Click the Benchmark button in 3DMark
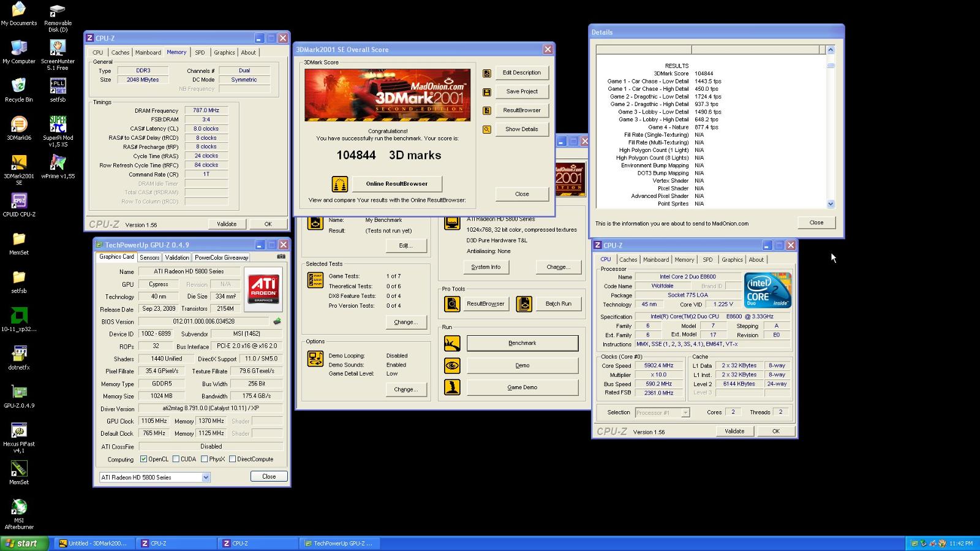The height and width of the screenshot is (551, 980). (522, 343)
